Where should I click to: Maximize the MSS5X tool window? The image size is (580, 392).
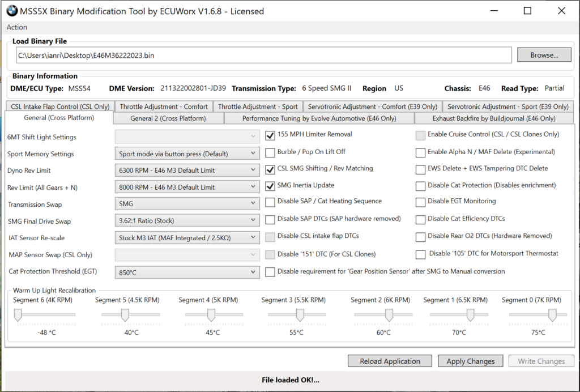tap(527, 11)
